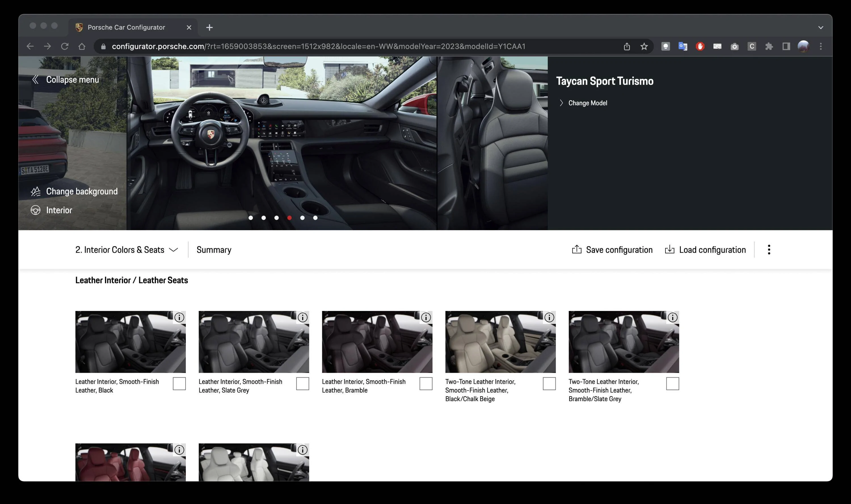Select Leather Interior Black checkbox
Viewport: 851px width, 504px height.
(x=179, y=384)
